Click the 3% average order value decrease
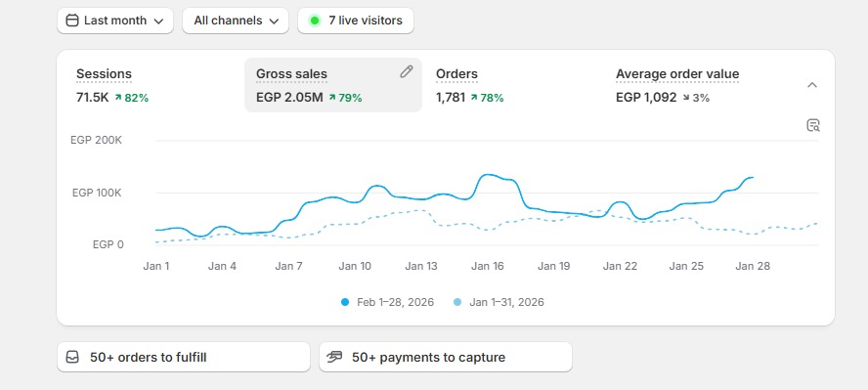 point(696,98)
